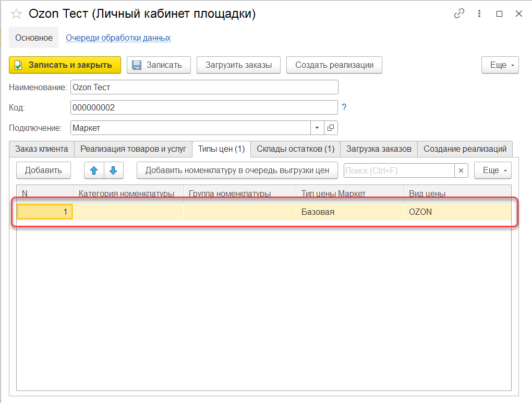This screenshot has width=532, height=403.
Task: Open the Очереди обработки данных link
Action: pos(118,38)
